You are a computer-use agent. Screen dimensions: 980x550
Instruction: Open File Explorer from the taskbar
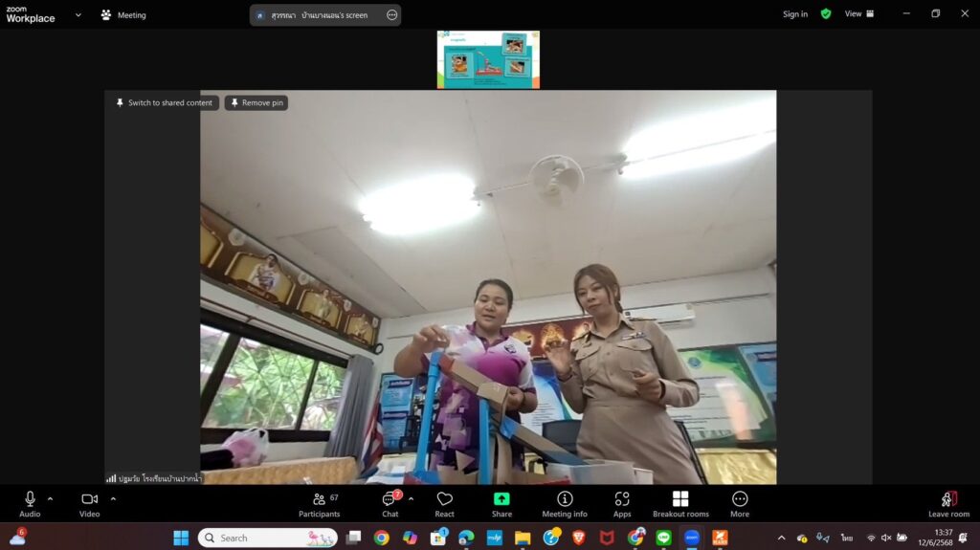tap(523, 538)
